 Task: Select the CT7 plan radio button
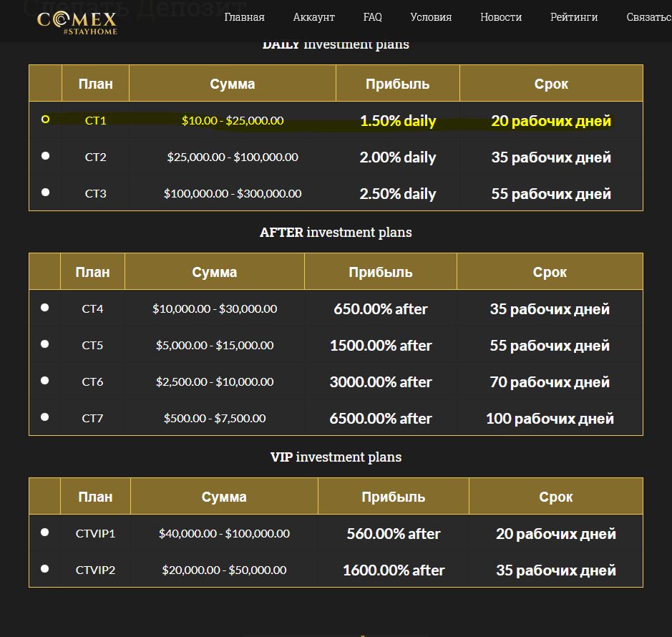(x=45, y=417)
